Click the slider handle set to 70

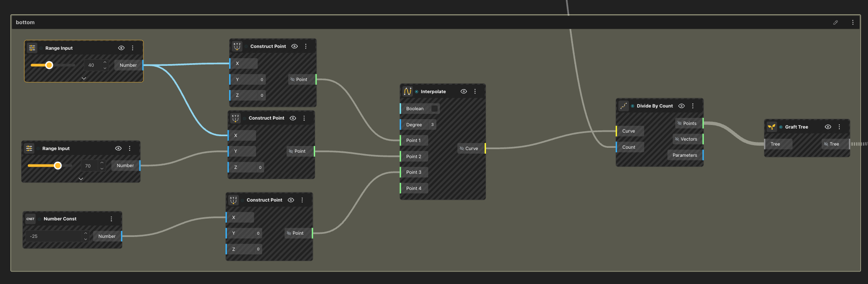[x=58, y=166]
